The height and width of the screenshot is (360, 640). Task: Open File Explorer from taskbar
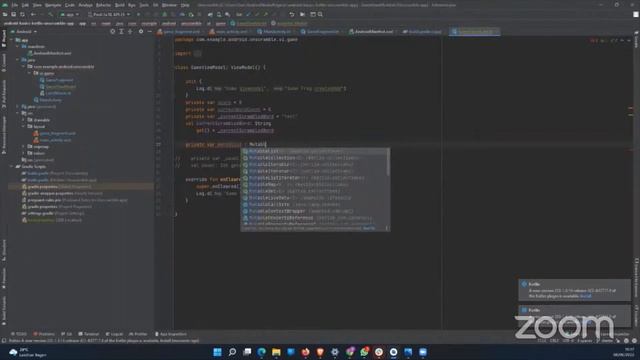tap(276, 352)
